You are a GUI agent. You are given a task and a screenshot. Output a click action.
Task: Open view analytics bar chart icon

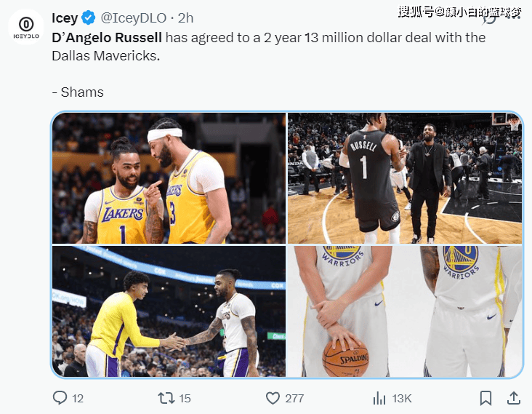(x=379, y=398)
